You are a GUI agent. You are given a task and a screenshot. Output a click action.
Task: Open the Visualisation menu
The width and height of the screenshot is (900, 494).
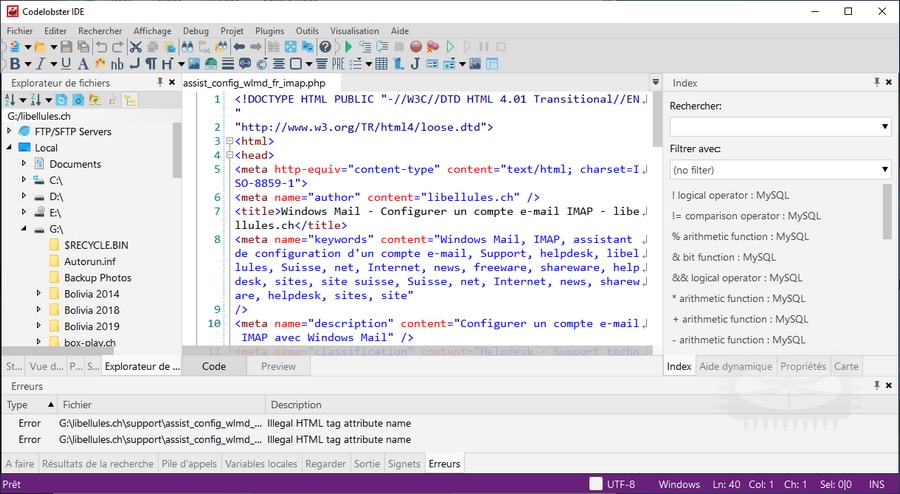click(x=355, y=31)
